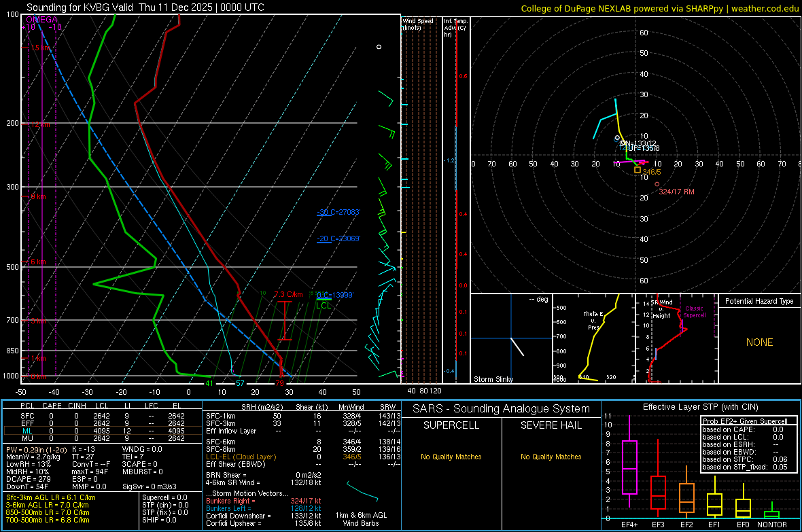Click the orange square 346/5 marker
This screenshot has height=532, width=802.
pos(638,170)
